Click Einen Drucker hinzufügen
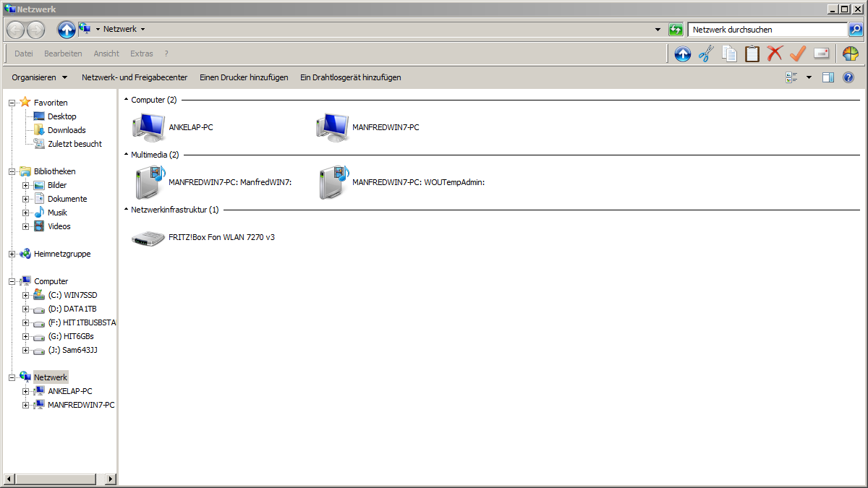Viewport: 868px width, 488px height. pyautogui.click(x=244, y=77)
